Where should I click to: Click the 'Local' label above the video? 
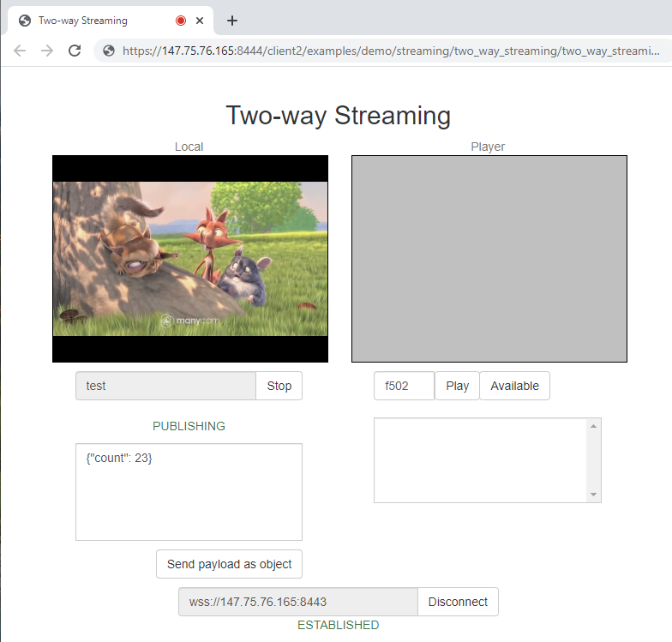(189, 147)
